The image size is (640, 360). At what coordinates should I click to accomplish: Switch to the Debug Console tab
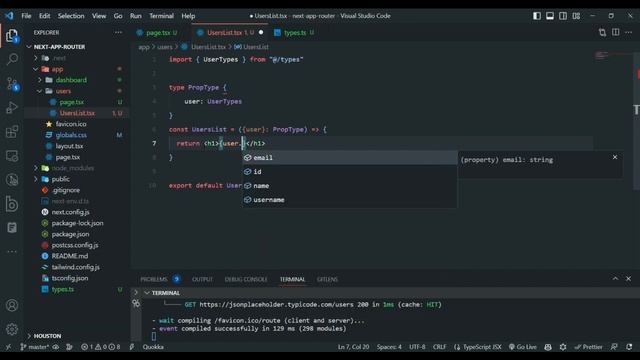(x=246, y=279)
